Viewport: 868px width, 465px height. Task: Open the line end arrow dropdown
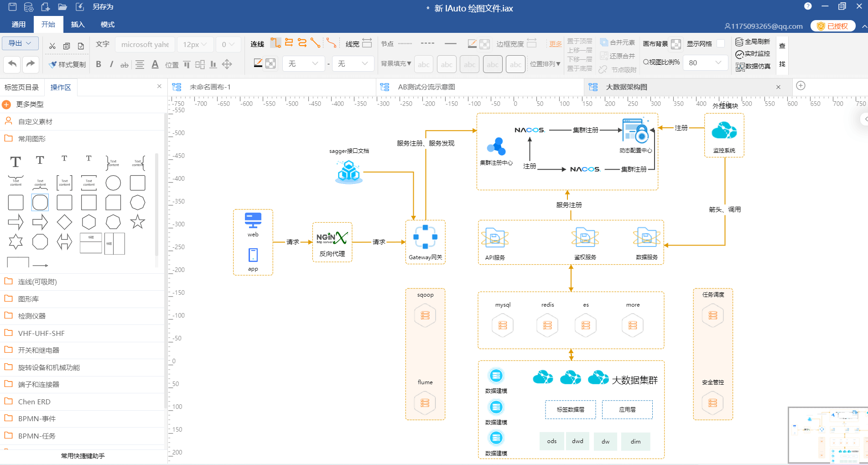(353, 63)
